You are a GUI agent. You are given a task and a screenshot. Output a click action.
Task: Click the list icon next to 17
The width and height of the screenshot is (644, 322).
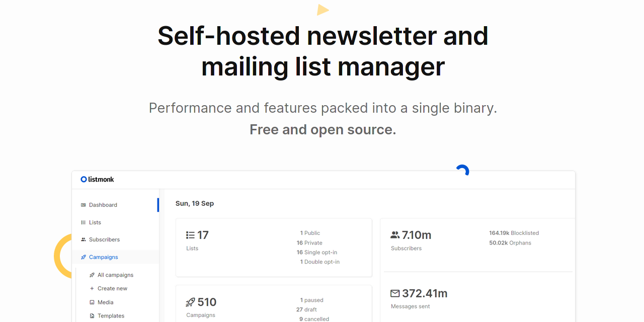click(190, 235)
